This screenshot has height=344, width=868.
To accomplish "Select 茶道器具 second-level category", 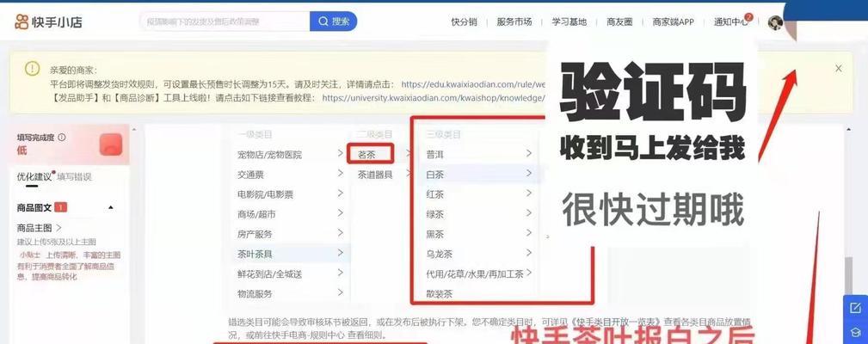I will click(x=375, y=175).
